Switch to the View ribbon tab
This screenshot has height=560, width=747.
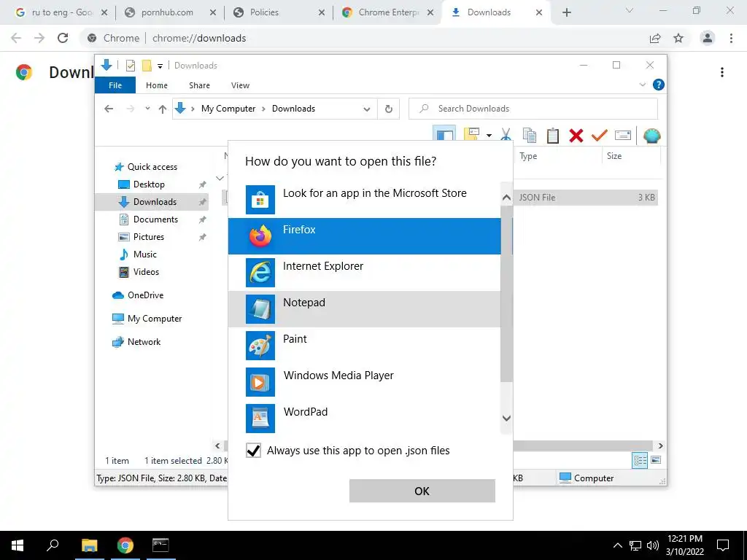pyautogui.click(x=240, y=85)
